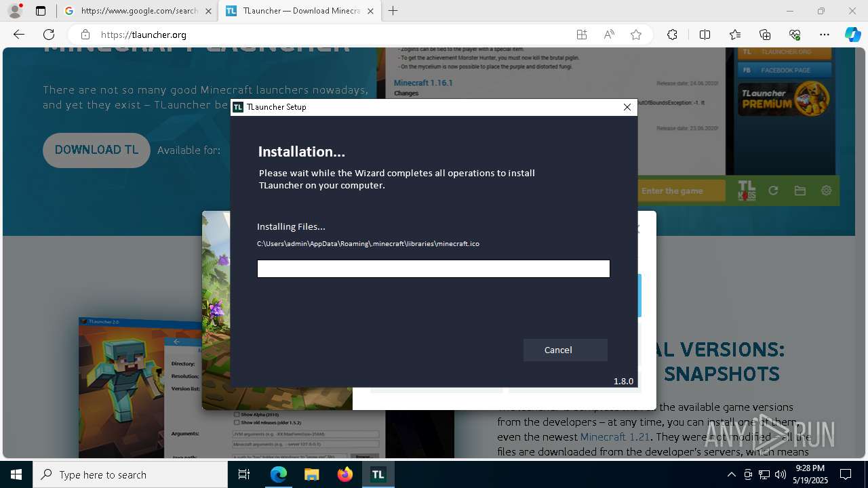Open the Copilot sidebar icon
Image resolution: width=868 pixels, height=488 pixels.
(x=852, y=35)
